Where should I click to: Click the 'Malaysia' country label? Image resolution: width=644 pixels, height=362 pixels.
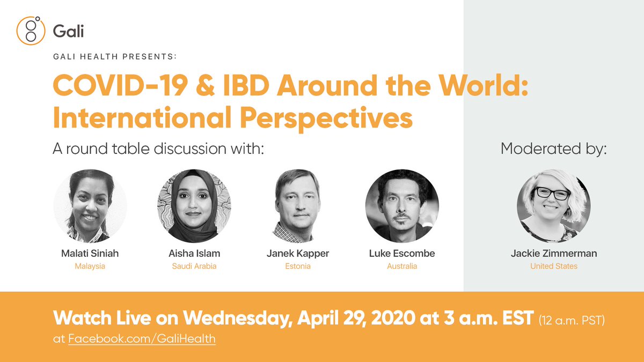[x=90, y=266]
